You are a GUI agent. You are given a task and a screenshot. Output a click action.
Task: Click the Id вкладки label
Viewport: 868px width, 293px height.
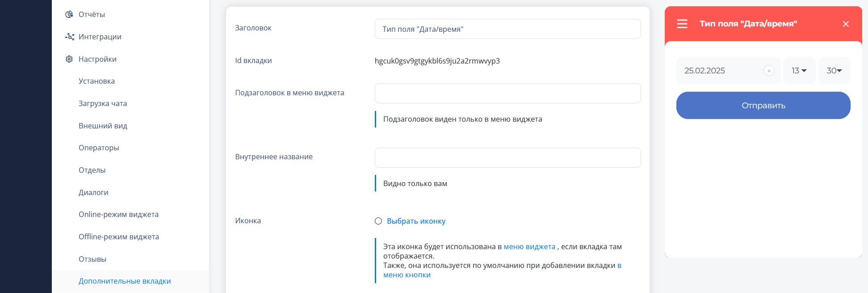coord(253,60)
